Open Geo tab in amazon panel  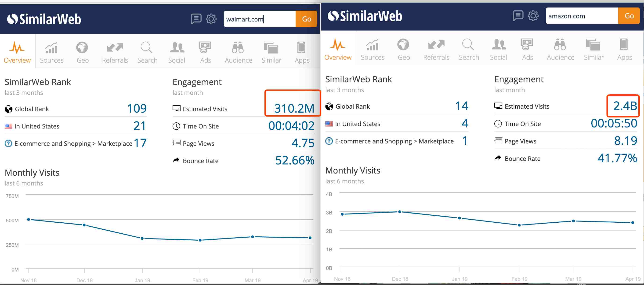coord(404,50)
